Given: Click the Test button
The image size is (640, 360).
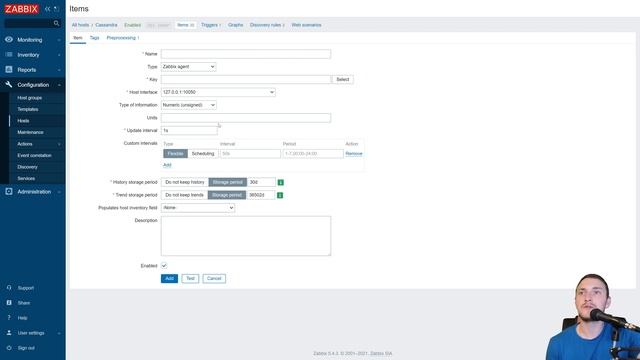Looking at the screenshot, I should click(190, 278).
